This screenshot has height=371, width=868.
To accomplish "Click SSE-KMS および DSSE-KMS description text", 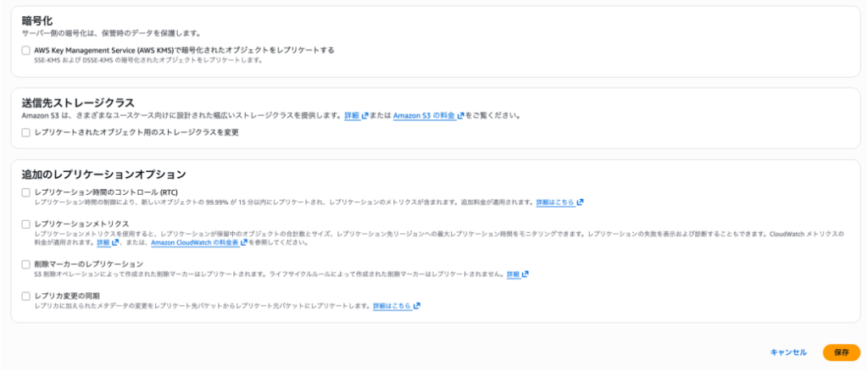I will pos(147,60).
